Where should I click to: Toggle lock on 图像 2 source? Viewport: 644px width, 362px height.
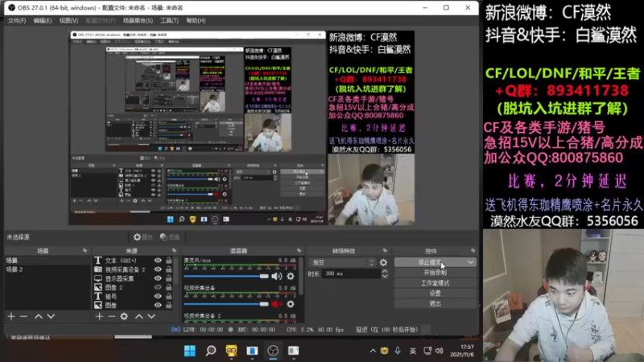(168, 287)
